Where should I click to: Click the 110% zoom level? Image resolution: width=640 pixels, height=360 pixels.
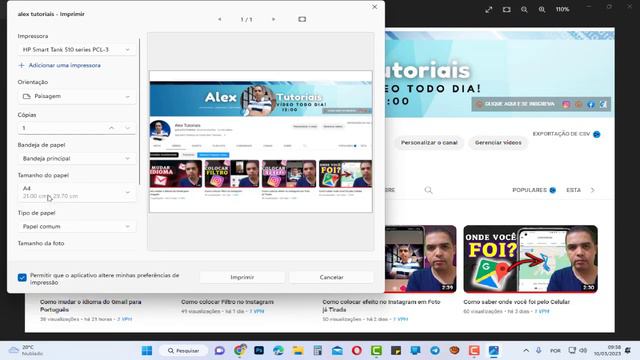pos(562,9)
